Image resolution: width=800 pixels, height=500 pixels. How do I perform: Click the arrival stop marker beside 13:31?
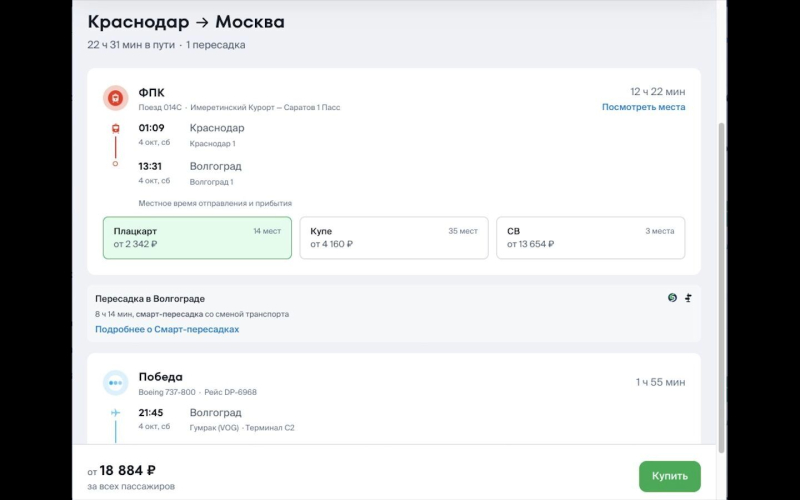tap(115, 164)
